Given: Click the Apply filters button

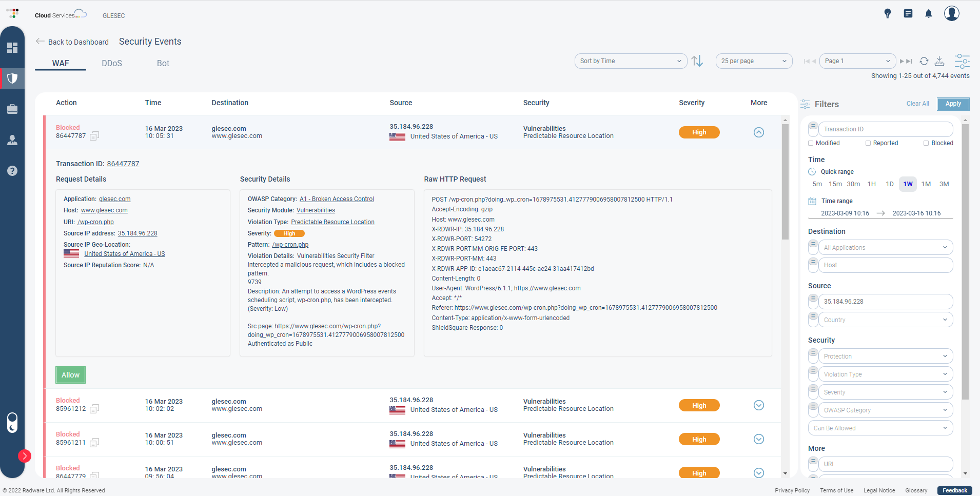Looking at the screenshot, I should (x=953, y=104).
